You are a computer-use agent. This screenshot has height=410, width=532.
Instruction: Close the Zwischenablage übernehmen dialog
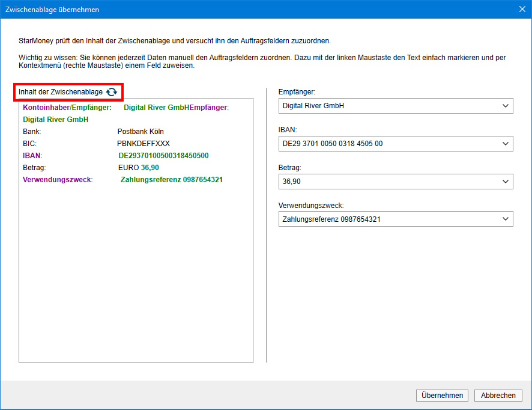click(522, 9)
